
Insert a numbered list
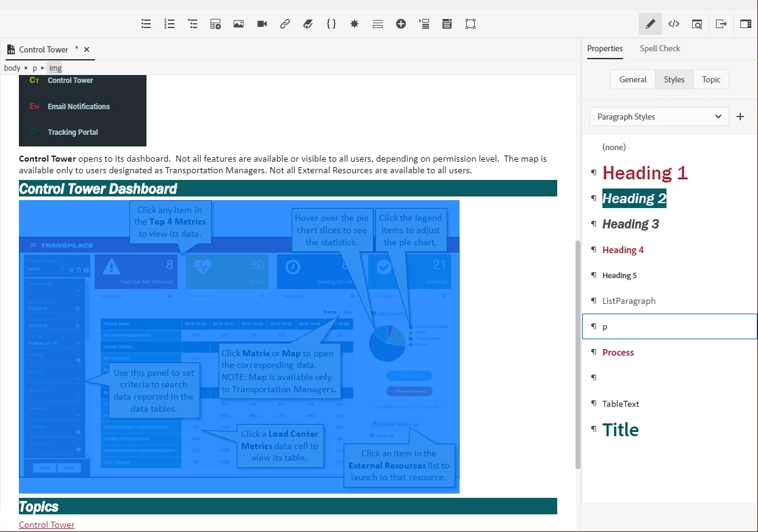(169, 24)
